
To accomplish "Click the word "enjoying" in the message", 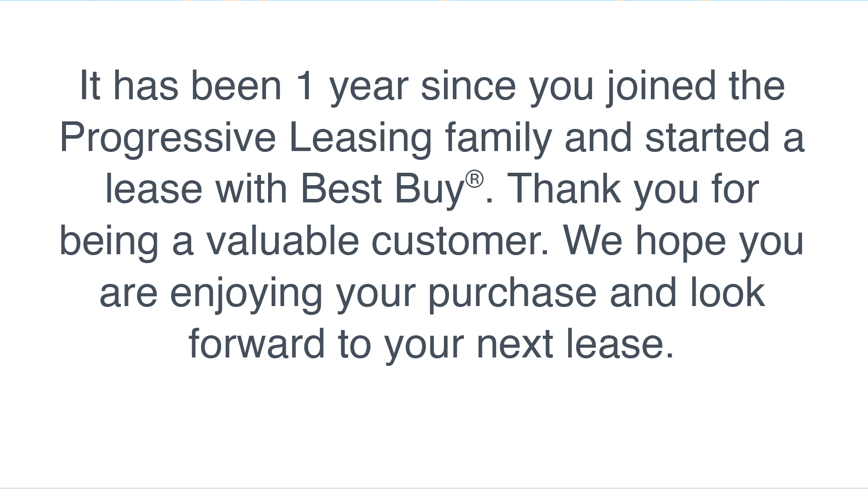I will [246, 293].
